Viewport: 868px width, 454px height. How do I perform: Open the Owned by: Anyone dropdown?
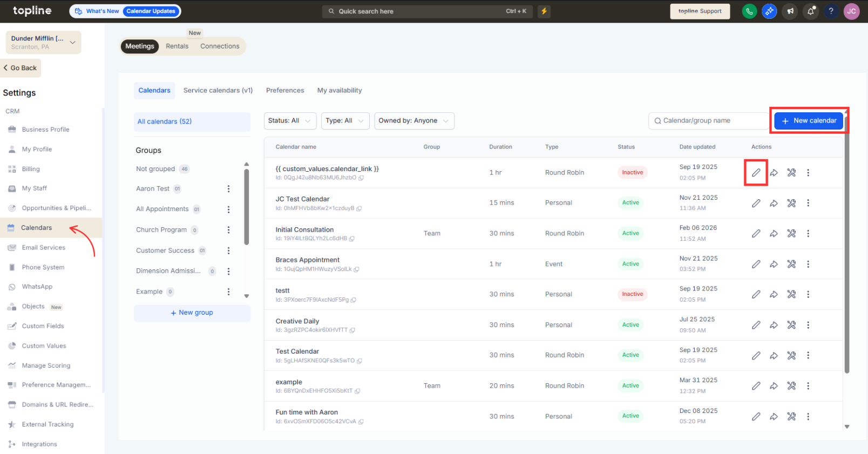414,121
